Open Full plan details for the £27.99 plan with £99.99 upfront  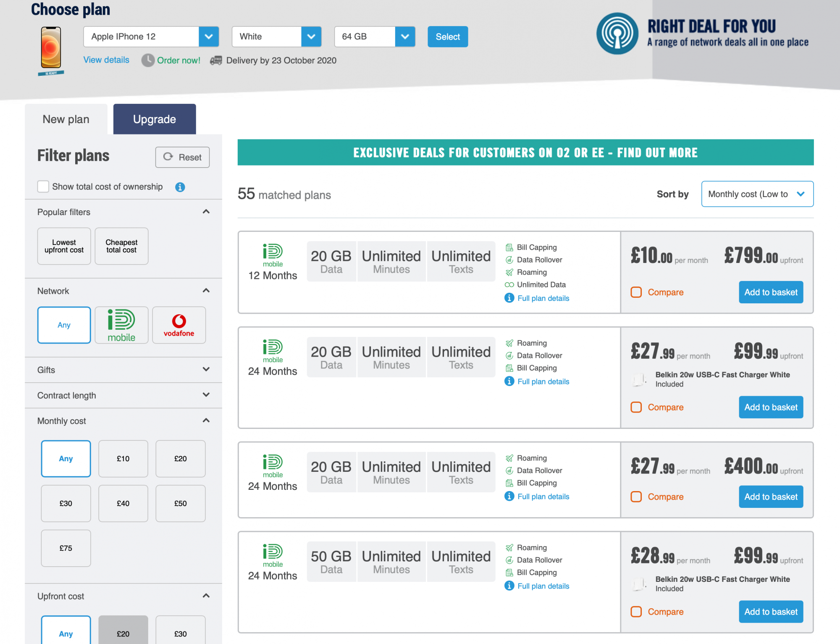pyautogui.click(x=543, y=381)
